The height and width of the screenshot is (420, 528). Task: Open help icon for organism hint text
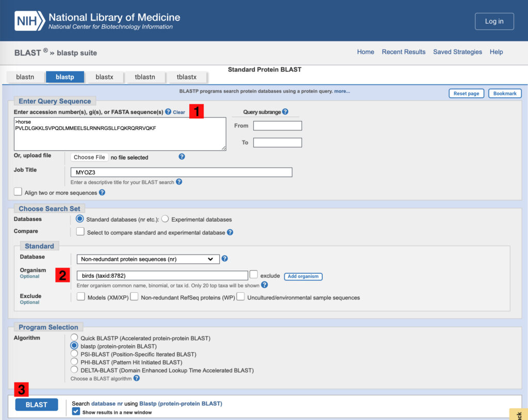265,284
